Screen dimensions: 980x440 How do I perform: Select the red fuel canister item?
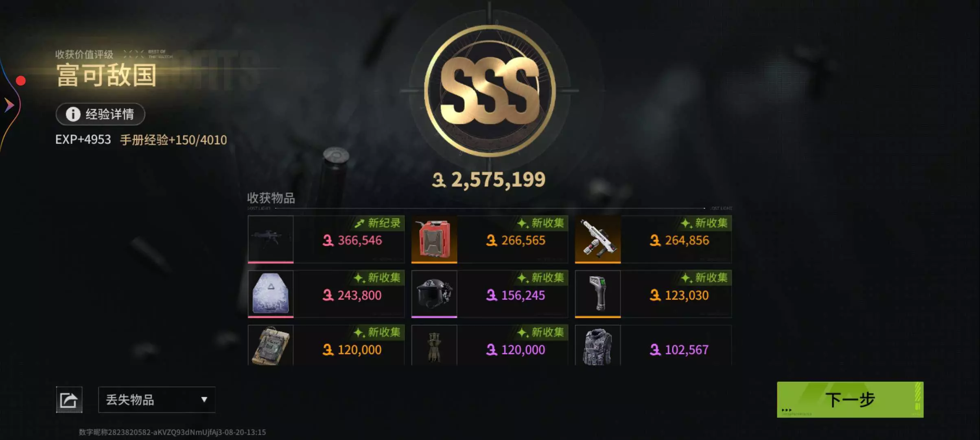[x=434, y=239]
